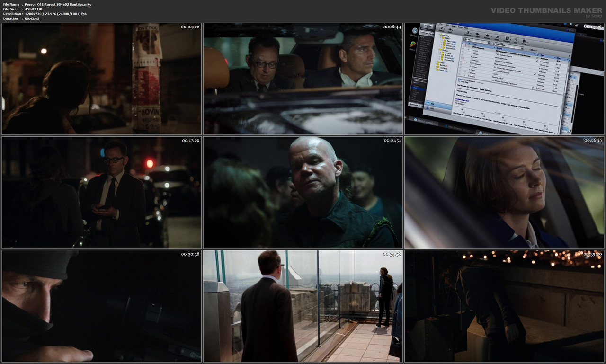This screenshot has width=606, height=364.
Task: Select the thumbnail with string lights over wall
Action: click(x=504, y=306)
